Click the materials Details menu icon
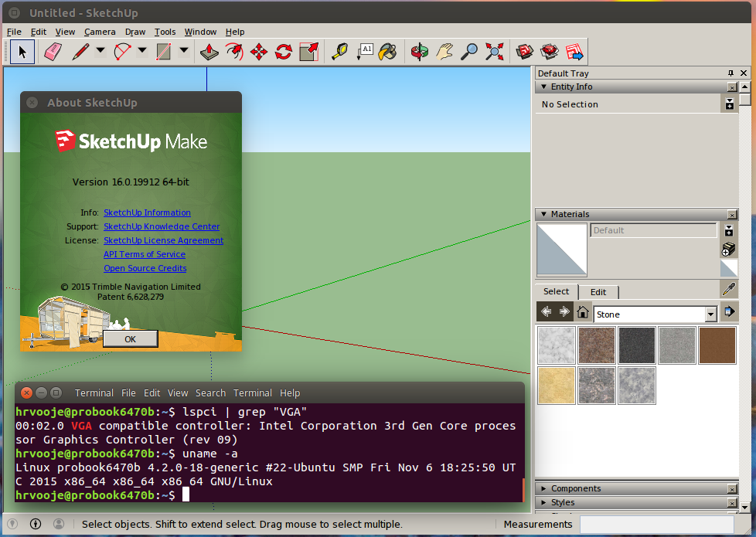 pos(729,312)
